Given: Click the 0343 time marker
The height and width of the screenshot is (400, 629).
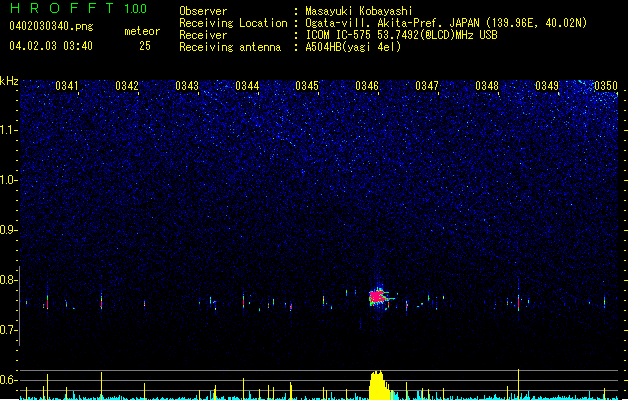Looking at the screenshot, I should tap(187, 86).
